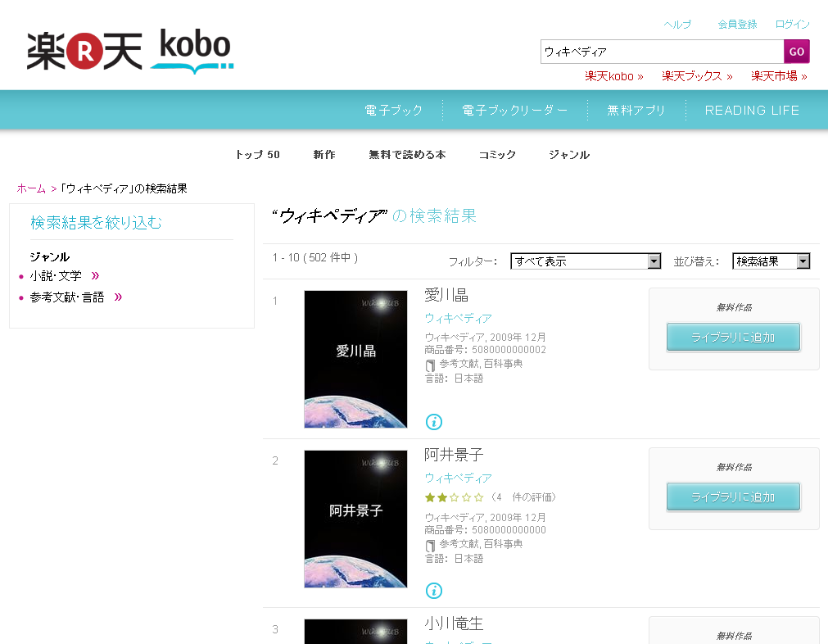Image resolution: width=828 pixels, height=644 pixels.
Task: Click the 参考文献, 百科事典 category for 阿井景子
Action: click(481, 543)
